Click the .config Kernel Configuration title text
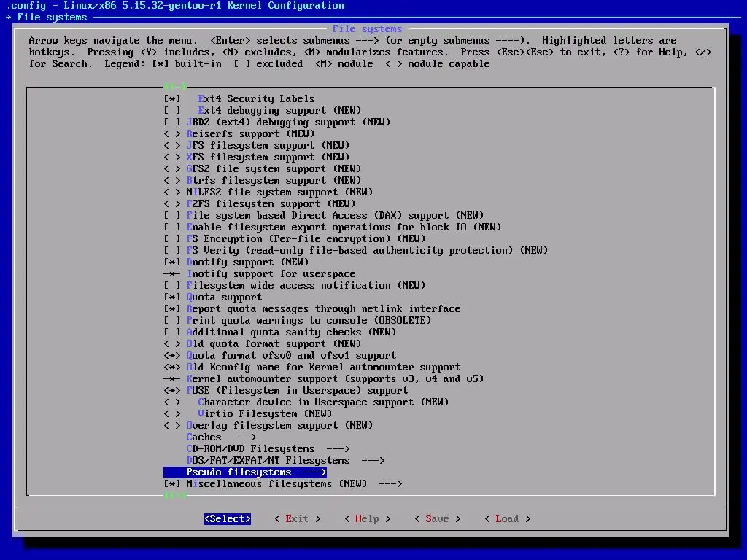The height and width of the screenshot is (560, 747). tap(175, 6)
